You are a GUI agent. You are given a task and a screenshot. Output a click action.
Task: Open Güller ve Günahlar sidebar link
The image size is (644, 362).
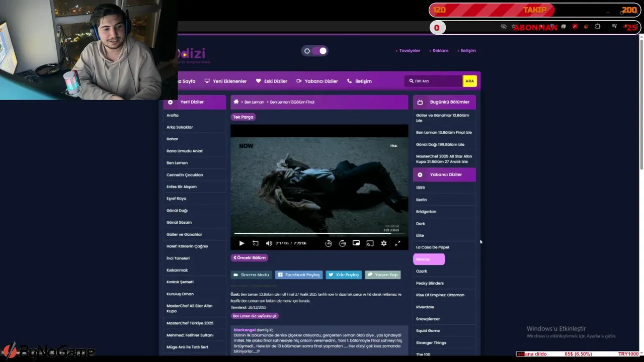(x=184, y=234)
